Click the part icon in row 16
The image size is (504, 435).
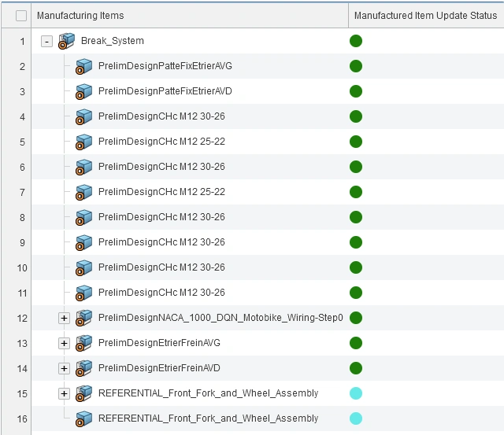83,418
